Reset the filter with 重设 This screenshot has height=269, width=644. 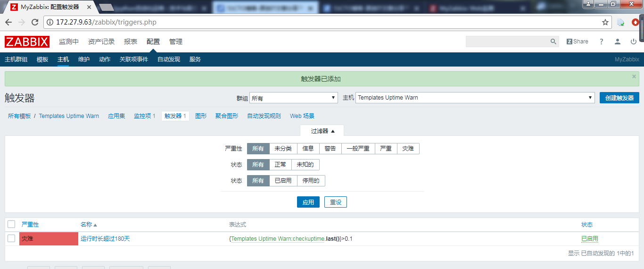coord(336,202)
